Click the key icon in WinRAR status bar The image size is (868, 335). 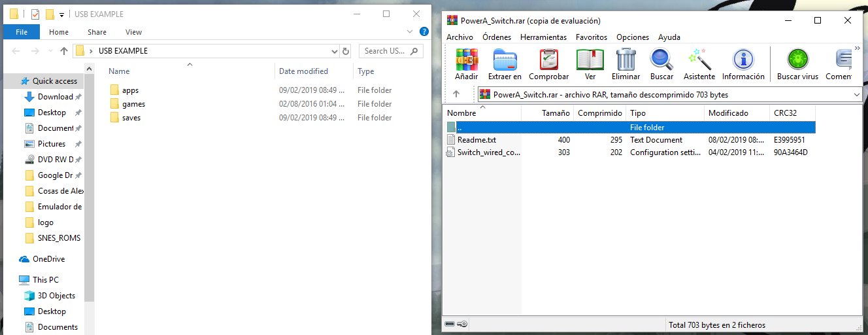pyautogui.click(x=462, y=325)
